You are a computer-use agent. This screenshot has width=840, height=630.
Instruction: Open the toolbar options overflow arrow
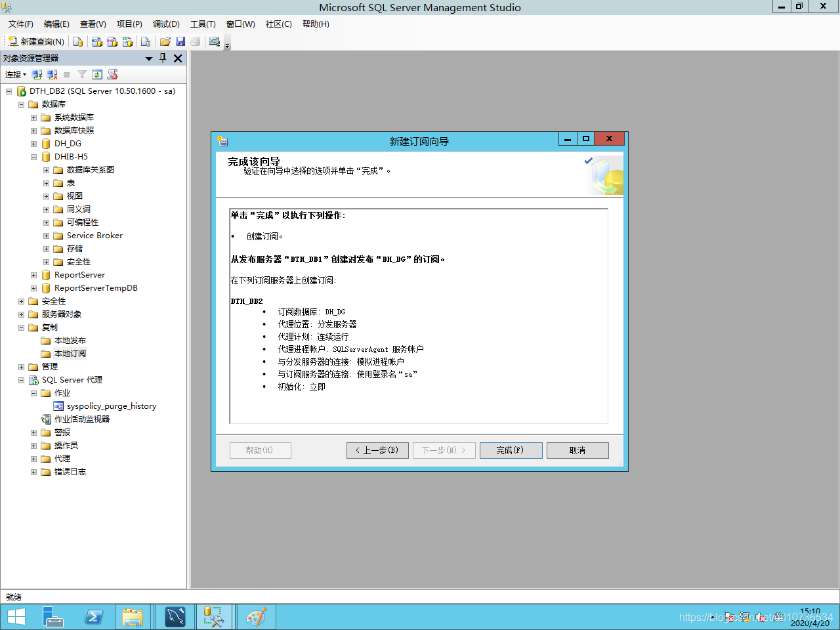(x=228, y=45)
